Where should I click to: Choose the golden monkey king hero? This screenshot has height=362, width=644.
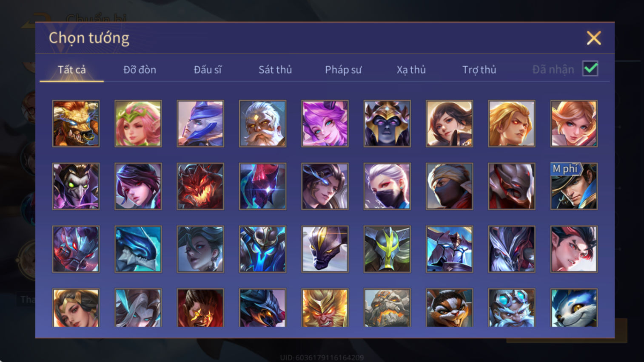325,308
